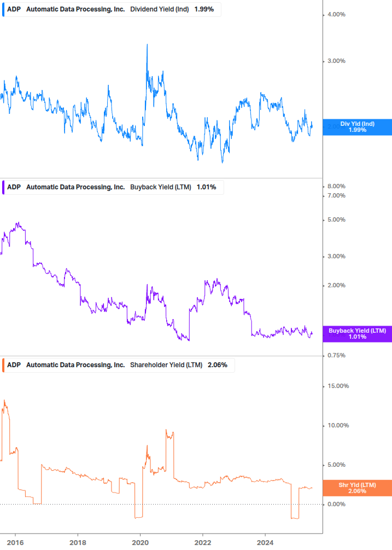Viewport: 392px width, 550px height.
Task: Click the Buyback Yield (LTM) legend label
Action: tap(161, 187)
